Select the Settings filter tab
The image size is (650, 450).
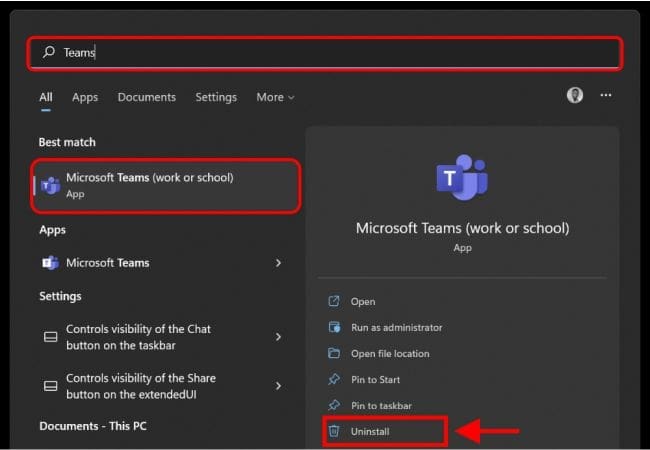(216, 97)
